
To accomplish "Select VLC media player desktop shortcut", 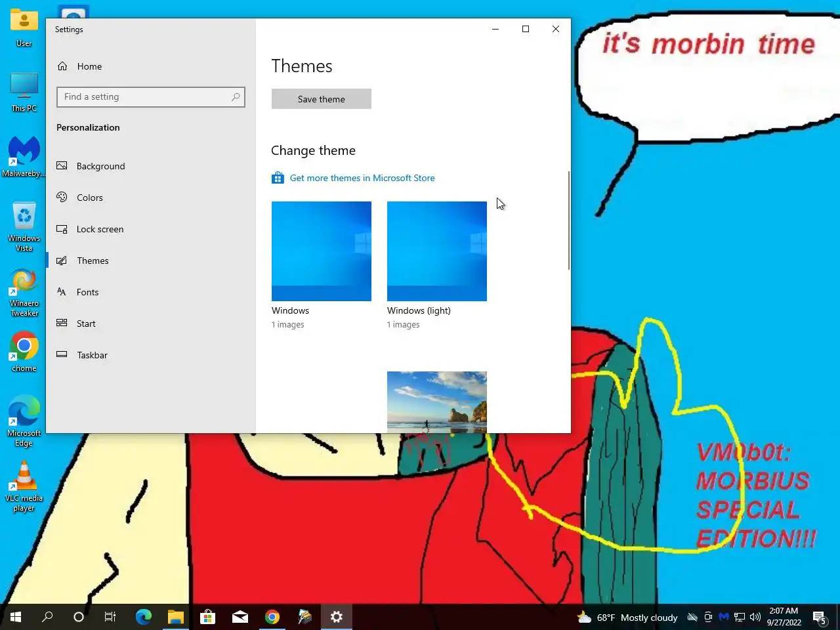I will [24, 486].
